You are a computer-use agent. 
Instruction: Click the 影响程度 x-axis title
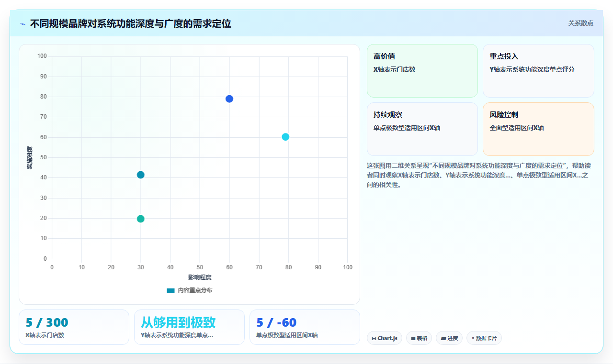(x=200, y=277)
